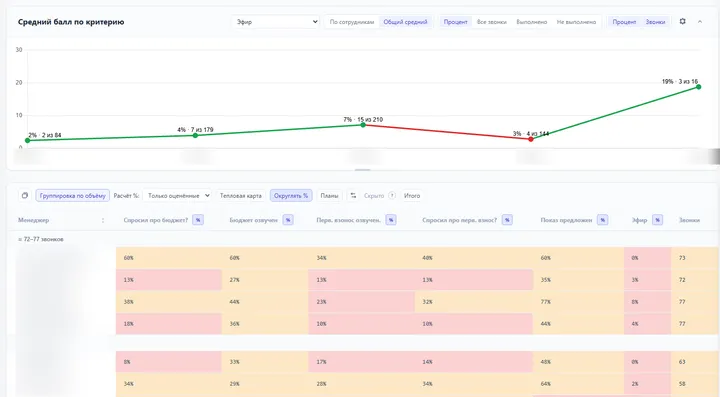Click the panel resize handle below the chart

(363, 170)
